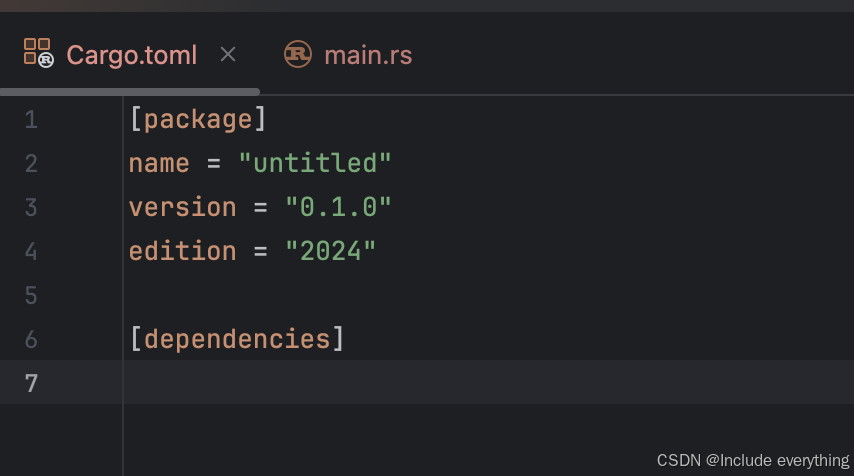Click line number 3 in the gutter
854x476 pixels.
click(x=31, y=207)
